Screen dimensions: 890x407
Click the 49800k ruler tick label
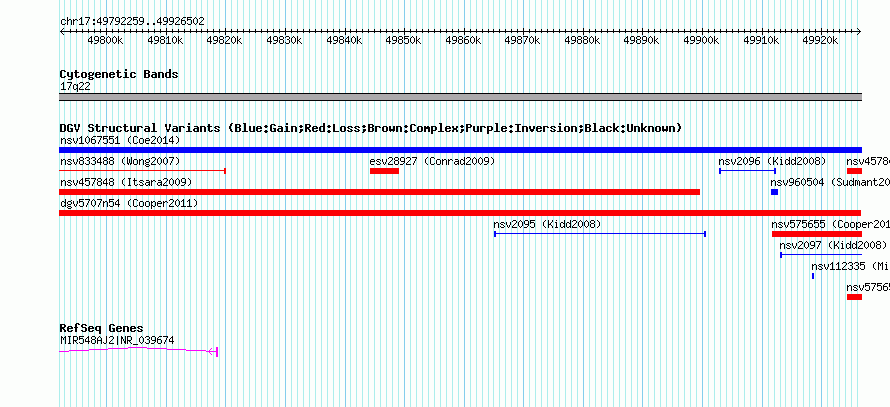point(105,40)
